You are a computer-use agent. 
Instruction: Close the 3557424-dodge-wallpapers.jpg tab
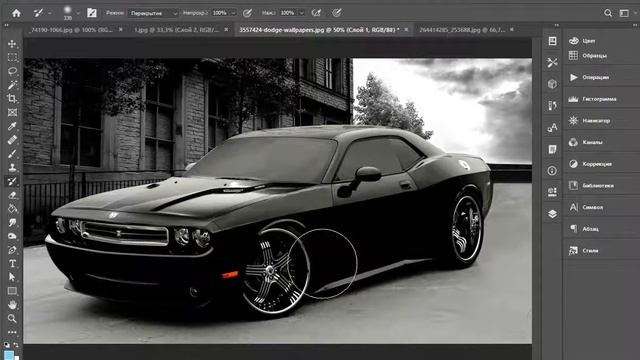[x=406, y=29]
